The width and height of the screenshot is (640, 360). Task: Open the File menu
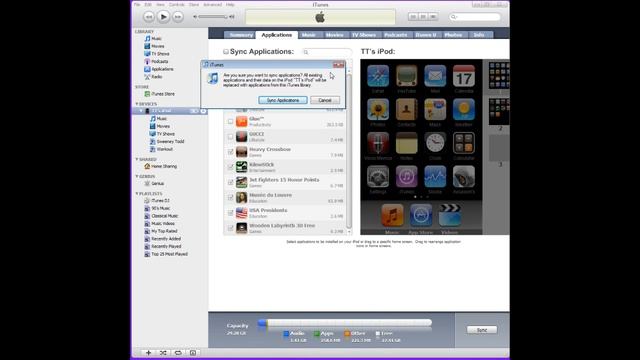click(x=137, y=4)
